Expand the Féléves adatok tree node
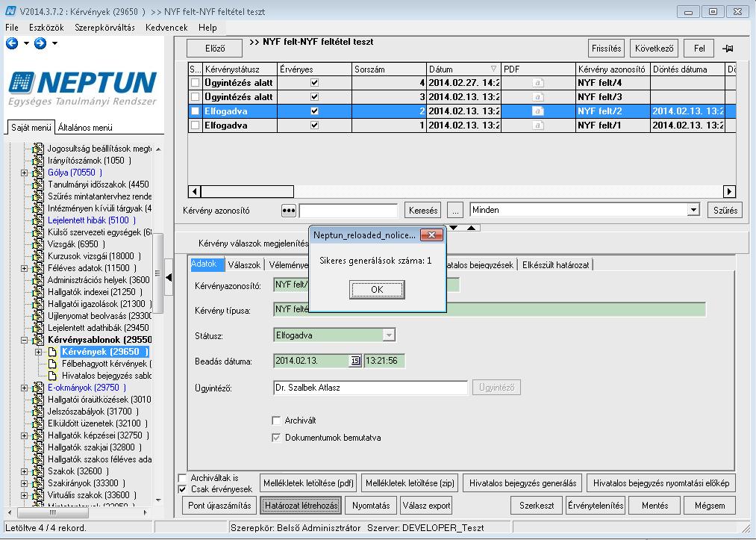The image size is (756, 540). click(25, 268)
